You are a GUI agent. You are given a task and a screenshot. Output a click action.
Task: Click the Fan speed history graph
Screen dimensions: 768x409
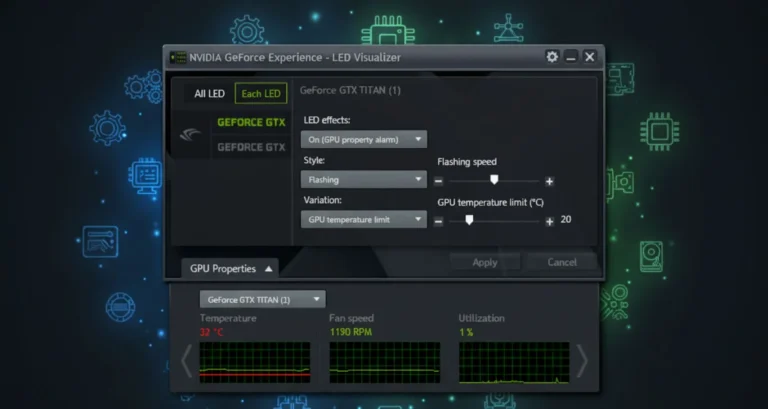[384, 362]
